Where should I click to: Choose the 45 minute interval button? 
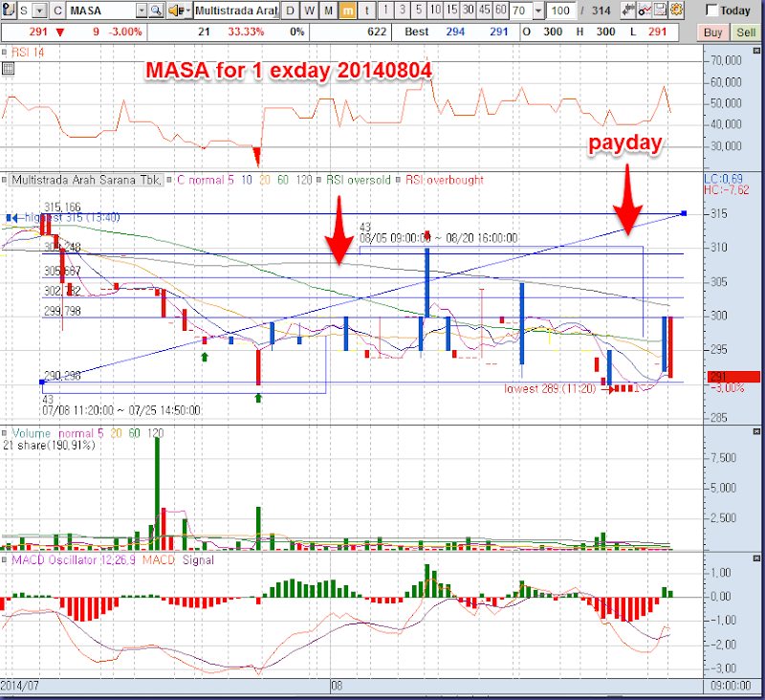click(485, 10)
